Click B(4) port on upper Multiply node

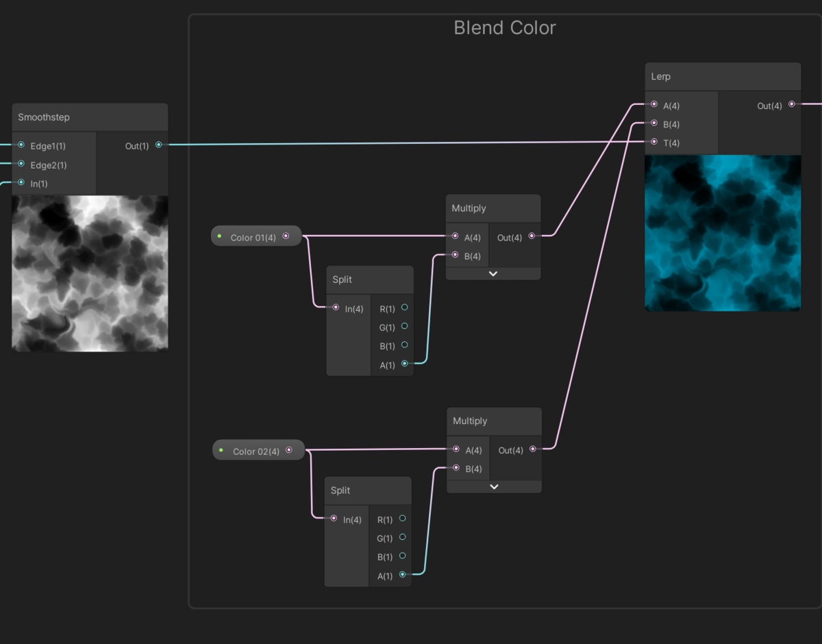(456, 255)
